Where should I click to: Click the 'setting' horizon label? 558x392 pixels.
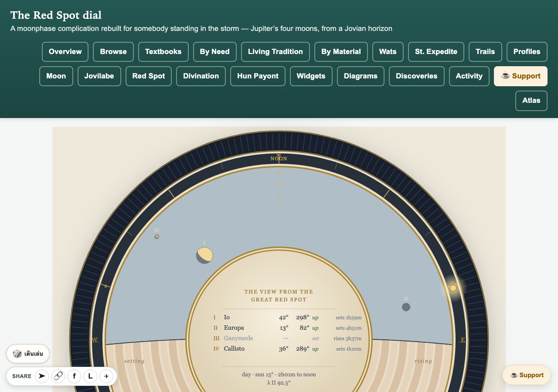[x=134, y=361]
